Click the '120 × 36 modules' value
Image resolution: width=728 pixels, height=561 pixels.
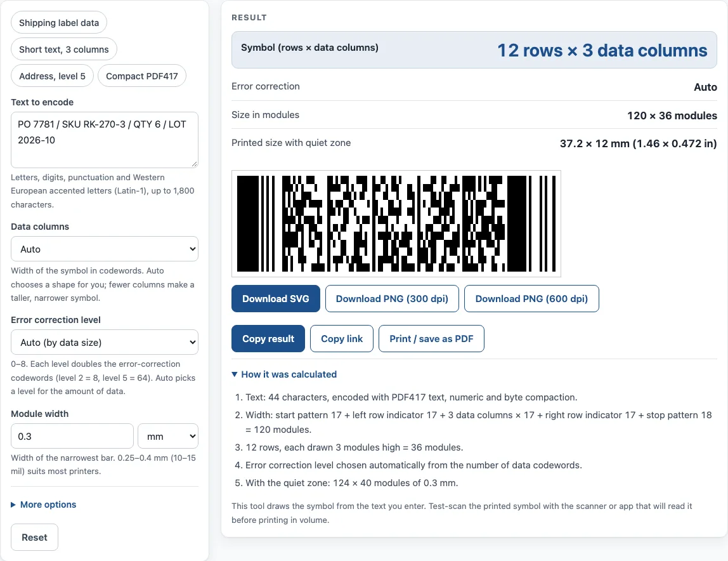(672, 115)
